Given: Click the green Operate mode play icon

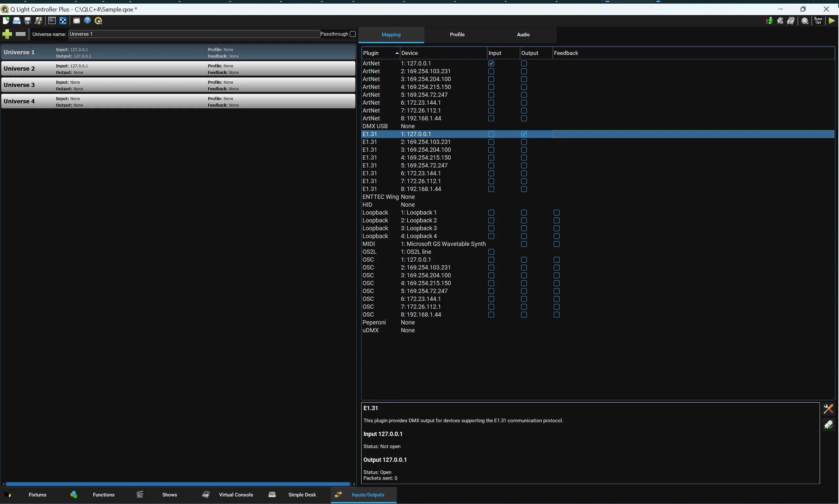Looking at the screenshot, I should click(831, 21).
